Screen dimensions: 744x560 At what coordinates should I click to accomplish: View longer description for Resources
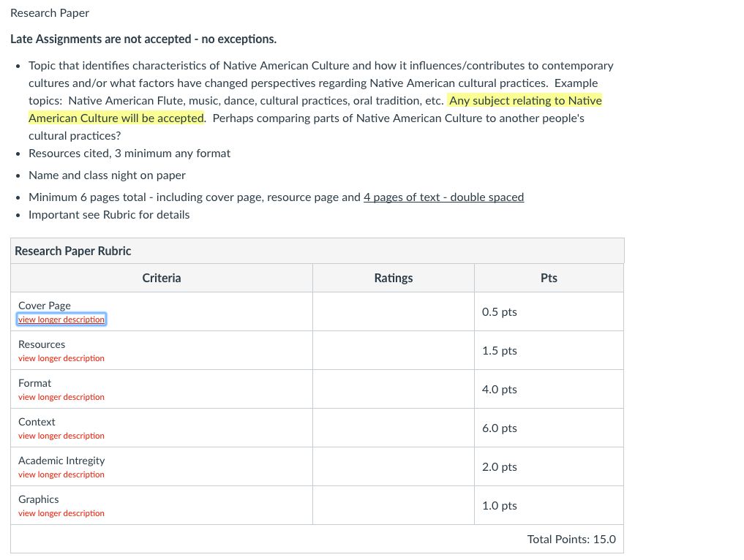tap(61, 358)
